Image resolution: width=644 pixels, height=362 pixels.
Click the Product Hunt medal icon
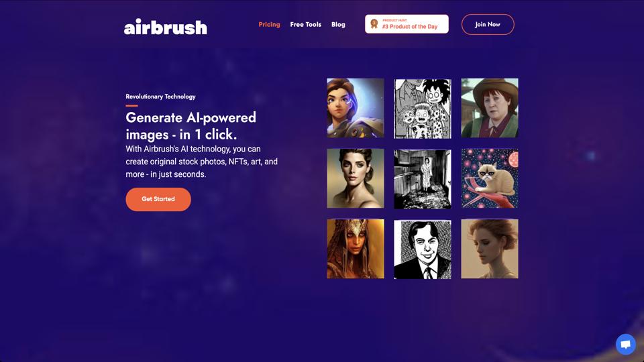[374, 24]
